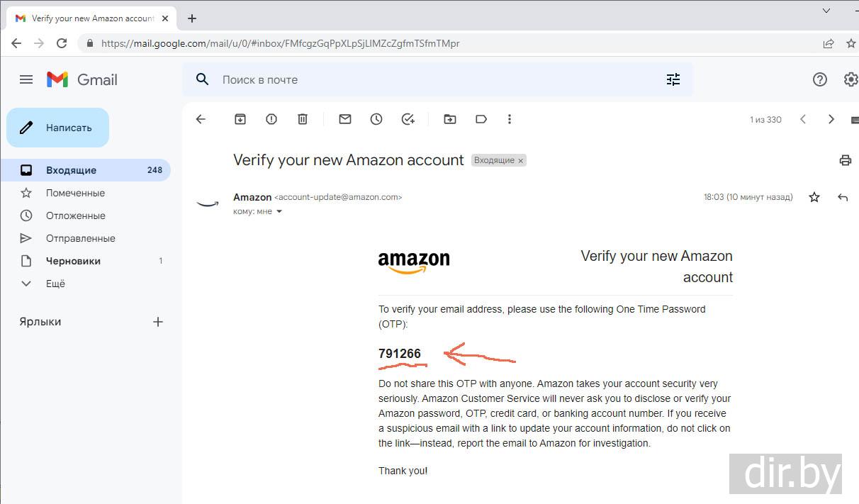The image size is (859, 504).
Task: Open the 'Черновики' folder
Action: tap(73, 261)
